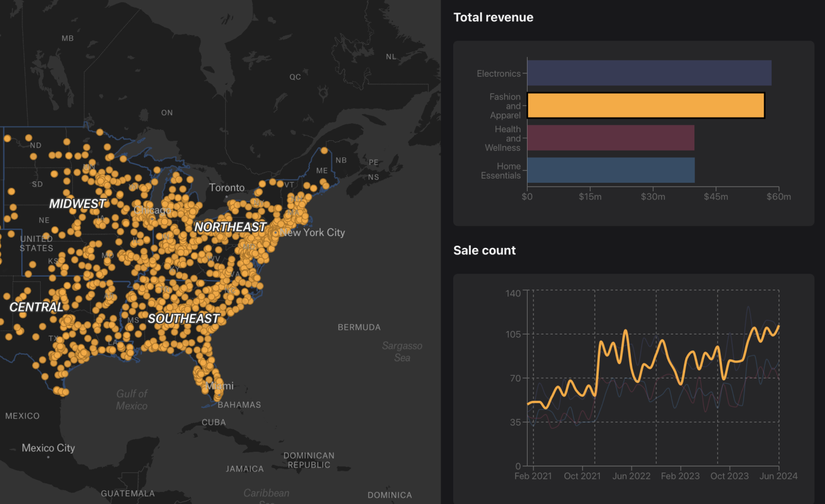Select the NORTHEAST region label

[230, 227]
